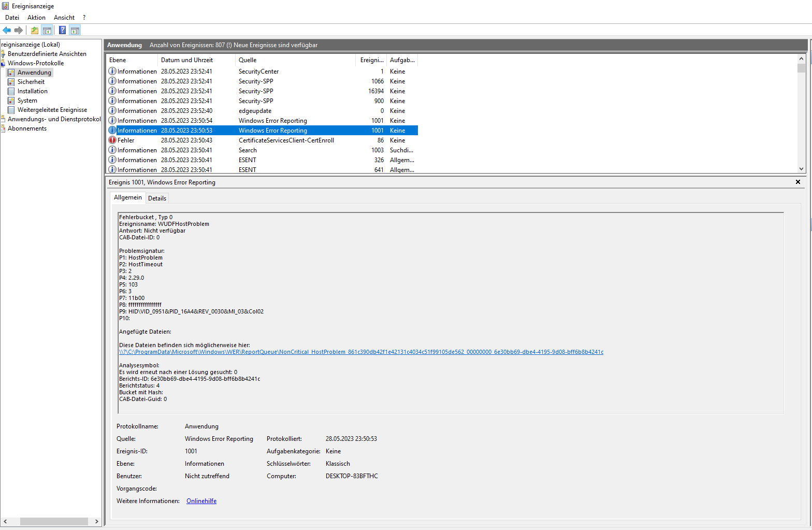Click the P9: HID\VID_0951 signature line
Viewport: 812px width, 530px height.
(191, 311)
